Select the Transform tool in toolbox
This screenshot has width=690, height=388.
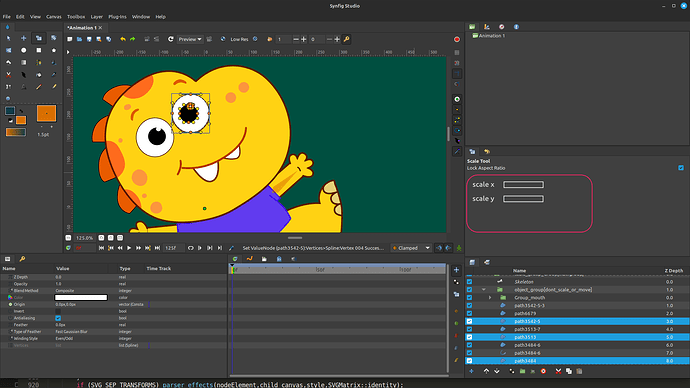click(x=8, y=38)
